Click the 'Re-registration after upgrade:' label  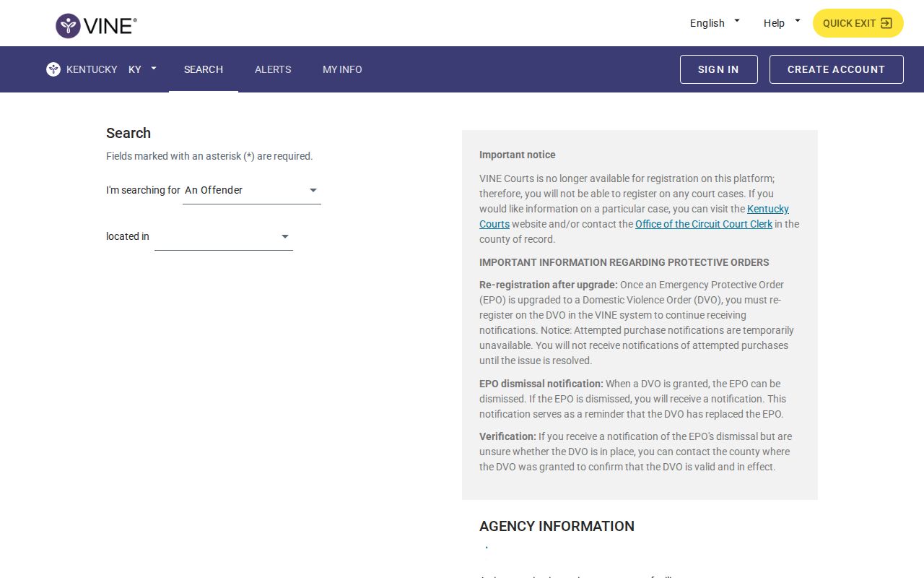tap(549, 285)
